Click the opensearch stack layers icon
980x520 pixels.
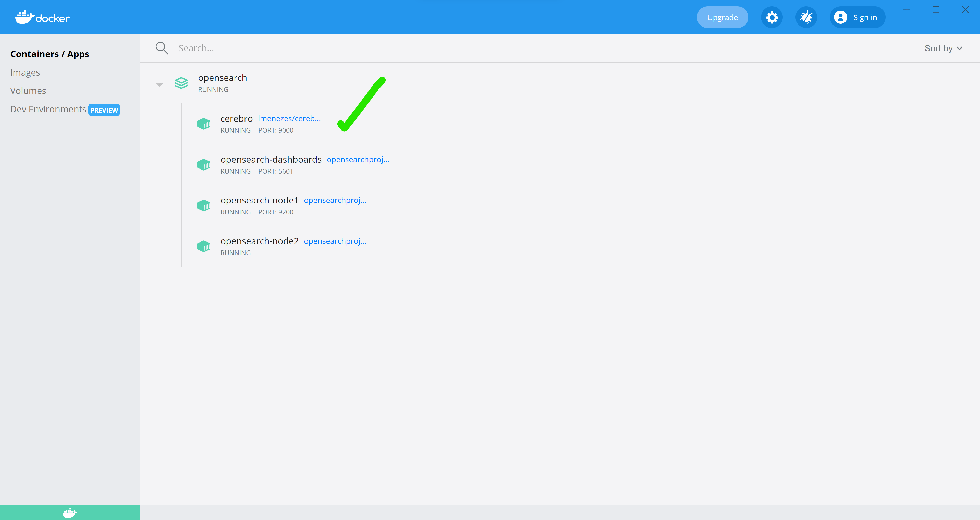[181, 83]
